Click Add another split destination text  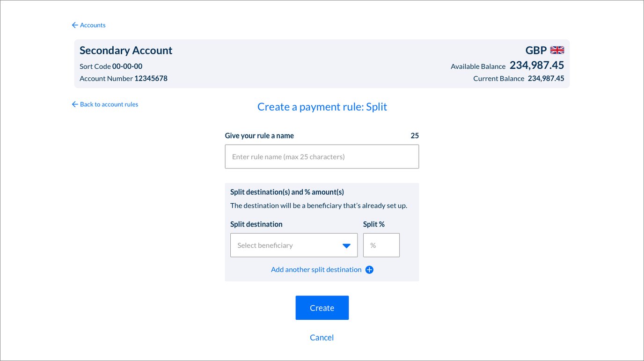tap(316, 269)
